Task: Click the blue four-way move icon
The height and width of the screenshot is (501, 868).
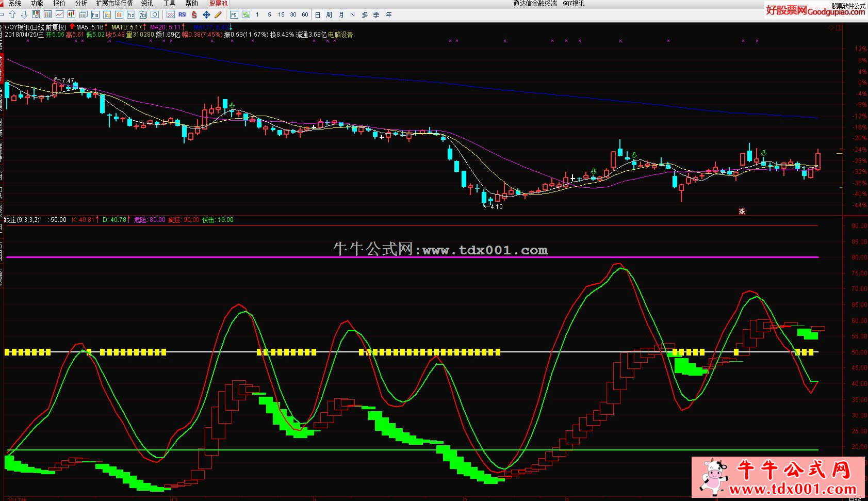Action: (x=206, y=14)
